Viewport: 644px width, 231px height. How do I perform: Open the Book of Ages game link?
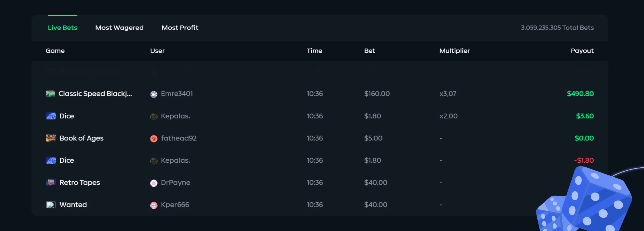(81, 138)
